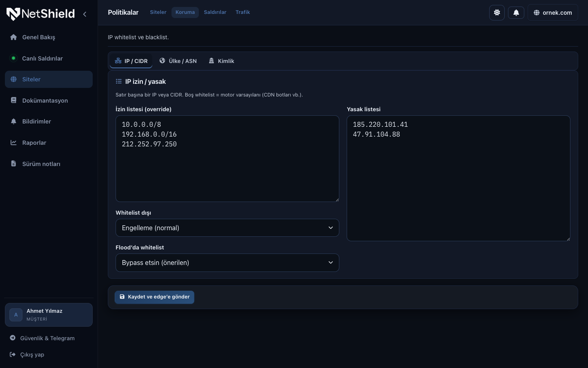This screenshot has height=368, width=588.
Task: Click Kaydet ve edge'e gönder button
Action: click(154, 297)
